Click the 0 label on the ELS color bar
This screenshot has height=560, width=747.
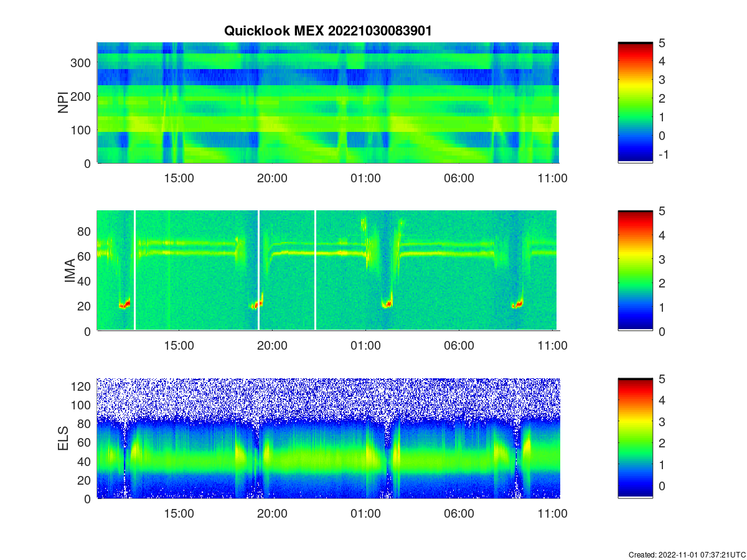[662, 486]
